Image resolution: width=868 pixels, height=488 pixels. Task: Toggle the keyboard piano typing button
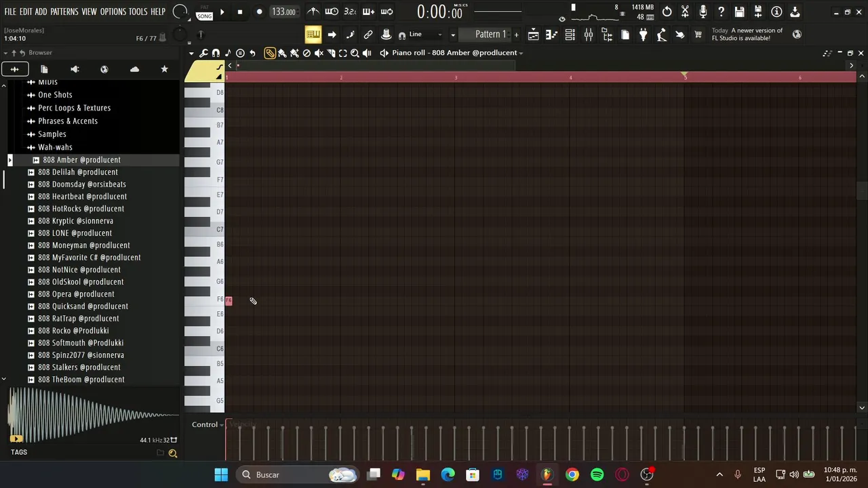[313, 35]
